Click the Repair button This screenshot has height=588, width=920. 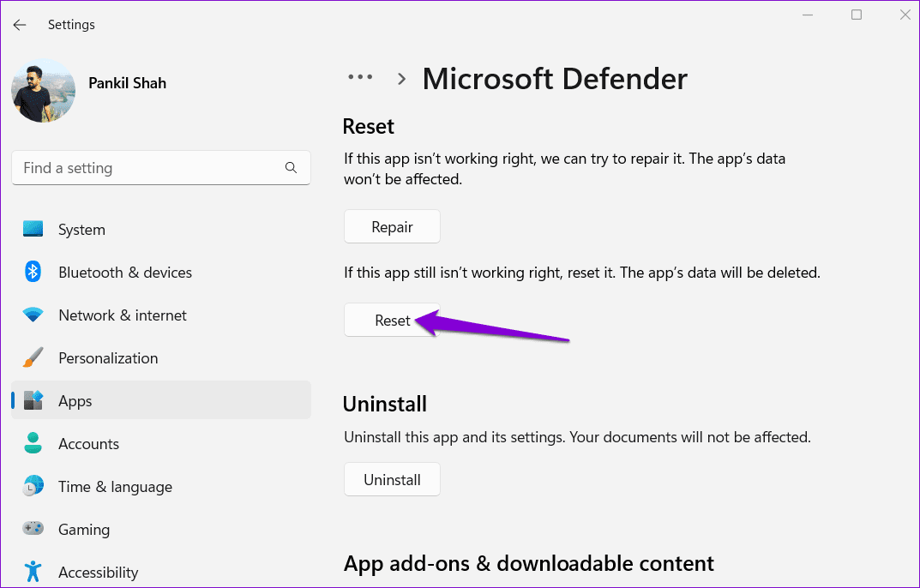point(392,226)
